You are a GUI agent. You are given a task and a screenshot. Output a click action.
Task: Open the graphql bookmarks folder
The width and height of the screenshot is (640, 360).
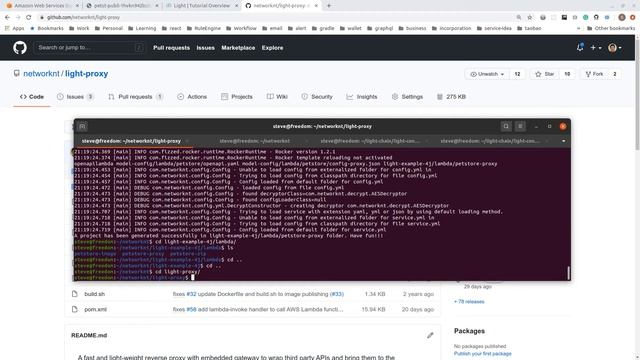click(380, 28)
